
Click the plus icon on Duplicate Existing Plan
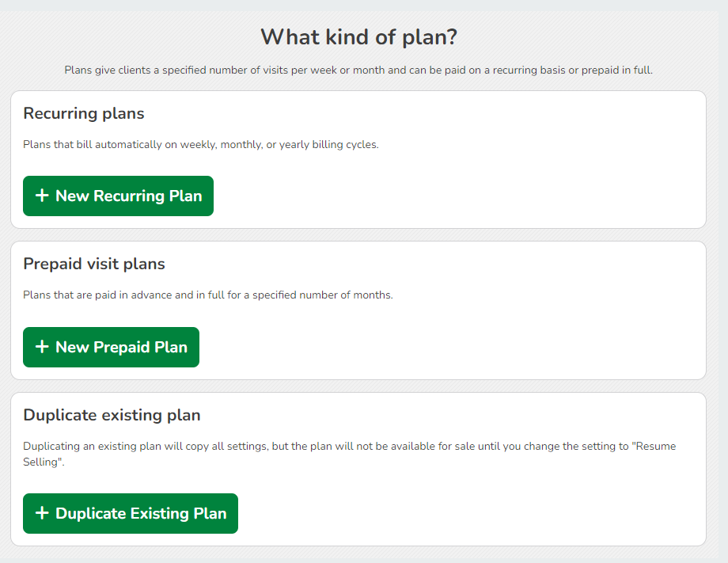pos(42,513)
